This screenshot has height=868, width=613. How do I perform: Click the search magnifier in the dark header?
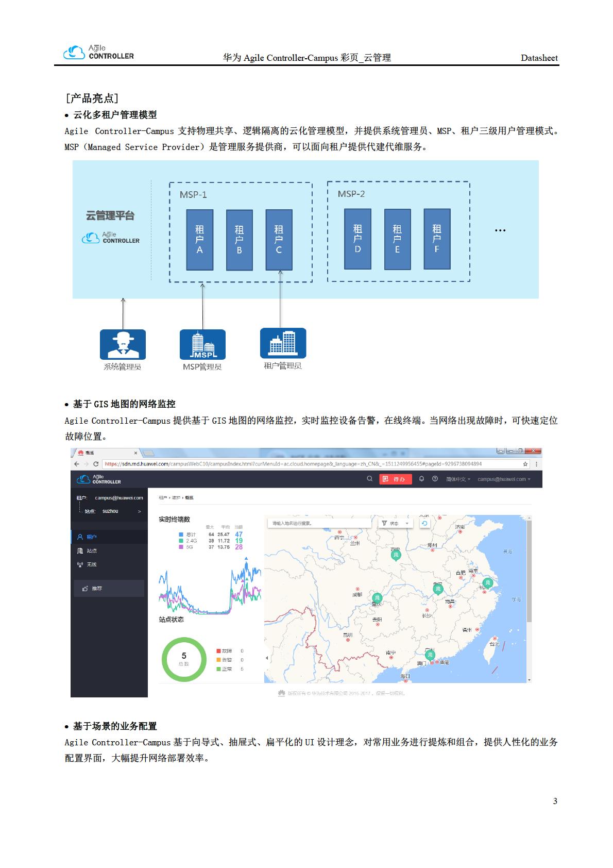coord(369,479)
